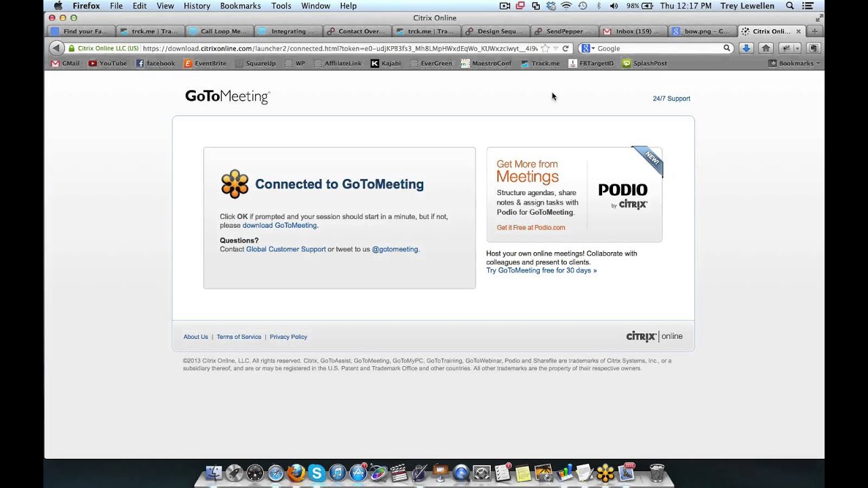
Task: Bookmark this page with star icon
Action: pyautogui.click(x=545, y=48)
